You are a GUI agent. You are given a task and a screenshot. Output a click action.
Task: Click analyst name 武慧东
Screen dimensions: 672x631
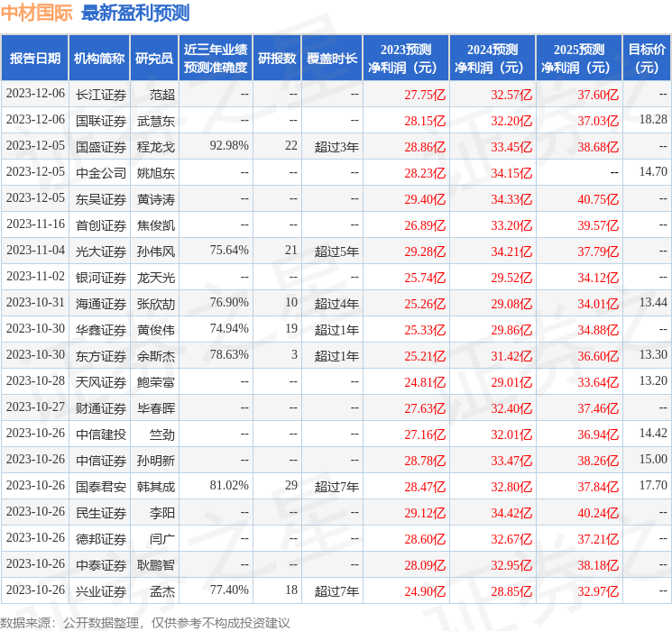click(x=156, y=121)
